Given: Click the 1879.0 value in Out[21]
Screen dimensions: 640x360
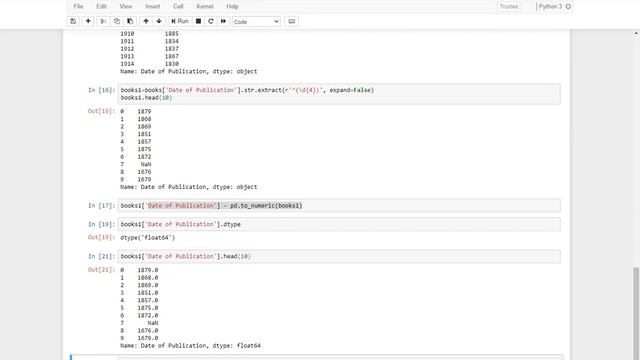Looking at the screenshot, I should click(148, 270).
